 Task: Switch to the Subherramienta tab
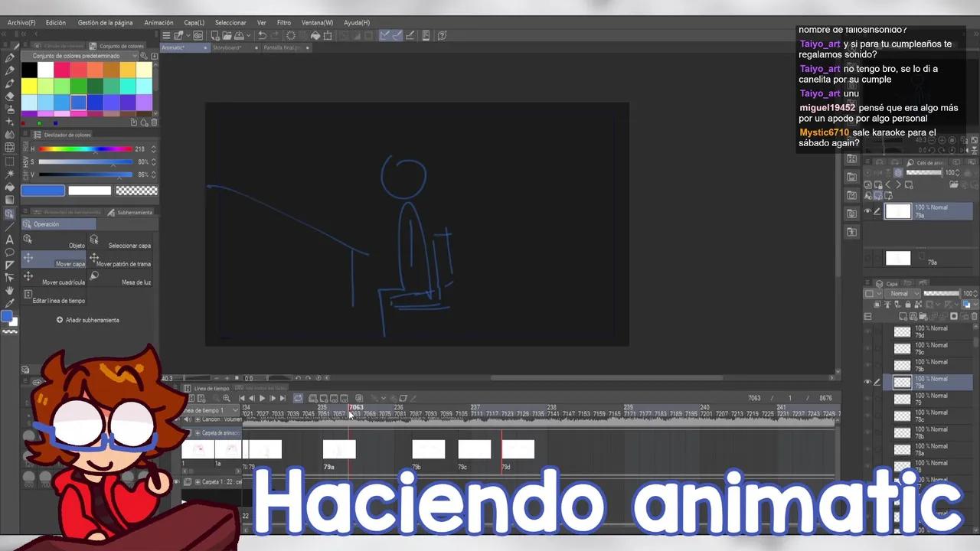[x=130, y=212]
